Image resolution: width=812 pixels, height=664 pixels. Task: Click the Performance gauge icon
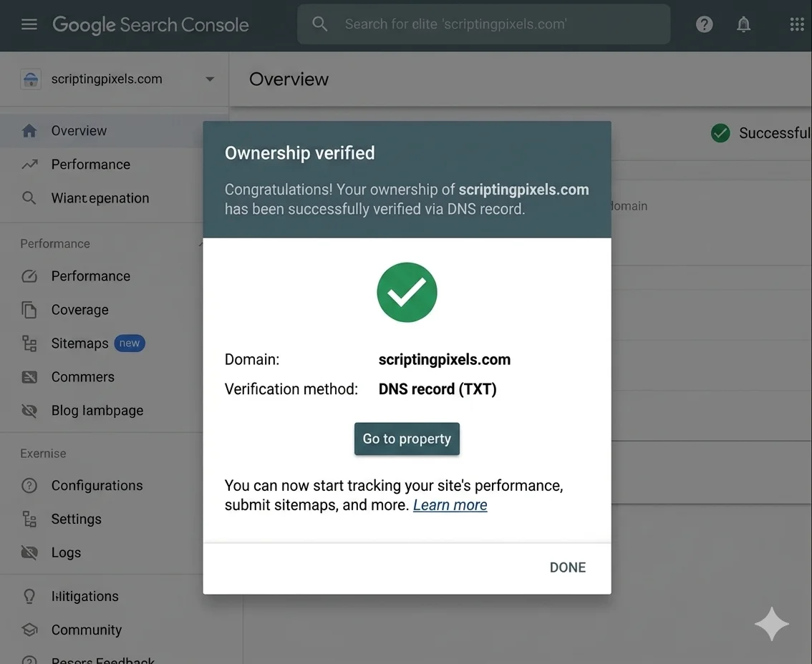(x=29, y=276)
